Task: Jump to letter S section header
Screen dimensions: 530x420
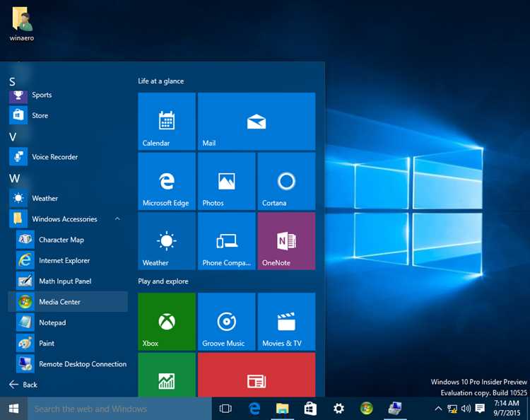Action: pos(12,81)
